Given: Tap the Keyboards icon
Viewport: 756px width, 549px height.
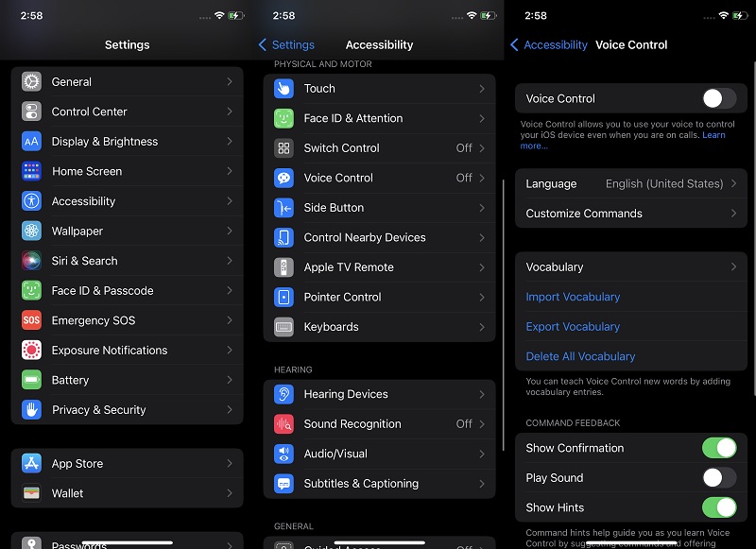Looking at the screenshot, I should pos(284,327).
